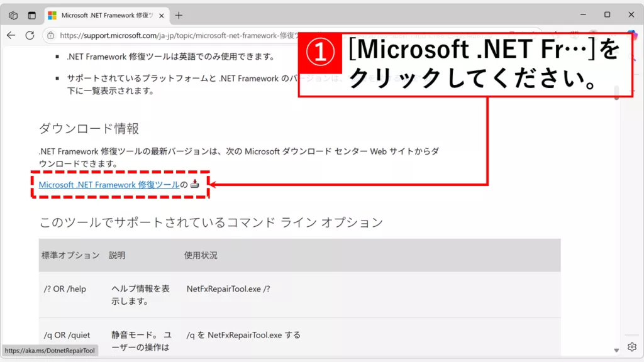This screenshot has width=644, height=362.
Task: Maximize the browser window
Action: point(607,14)
